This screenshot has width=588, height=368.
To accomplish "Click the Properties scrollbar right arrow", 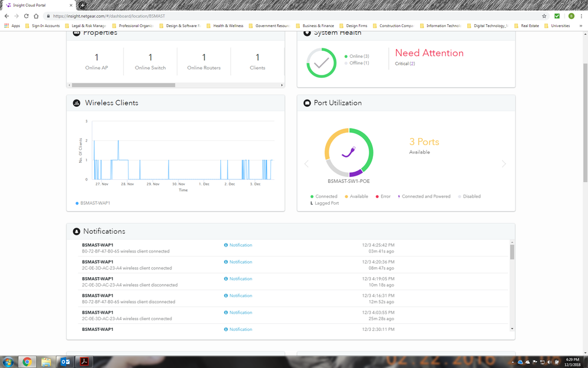I will pyautogui.click(x=282, y=86).
